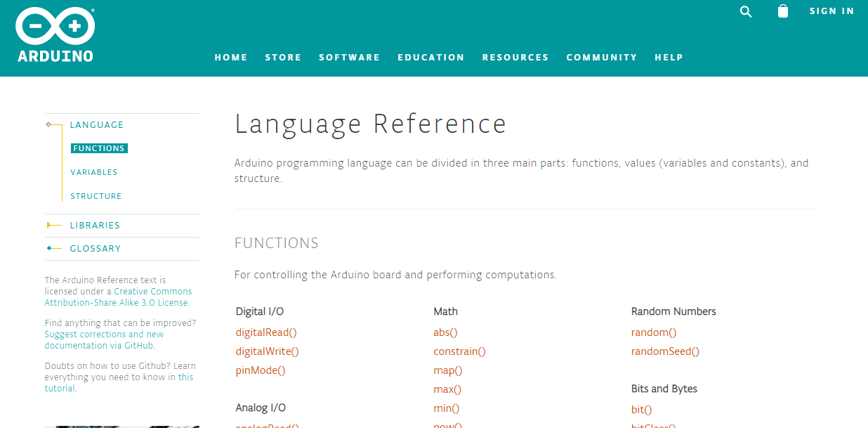Open the Resources menu

tap(515, 58)
